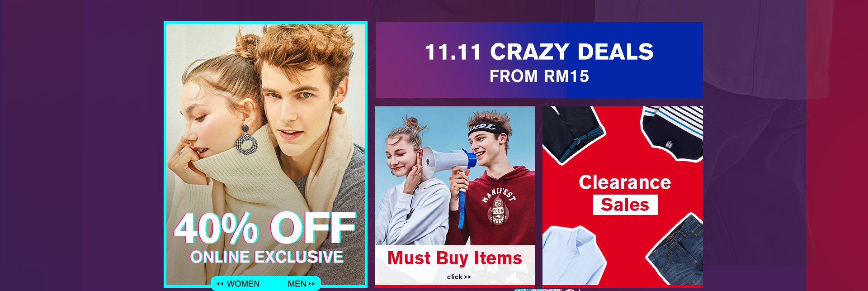Click the ONLINE EXCLUSIVE caption
The image size is (868, 291).
[x=267, y=257]
